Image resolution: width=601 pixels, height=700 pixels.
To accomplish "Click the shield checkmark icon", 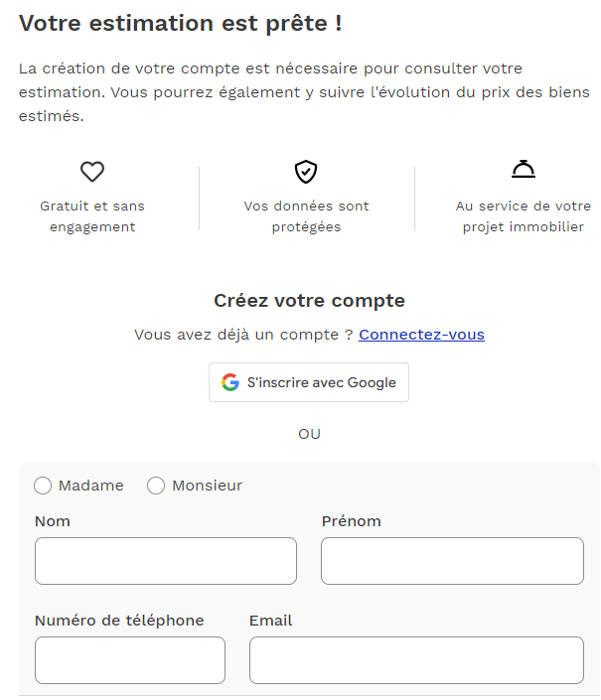I will [306, 172].
